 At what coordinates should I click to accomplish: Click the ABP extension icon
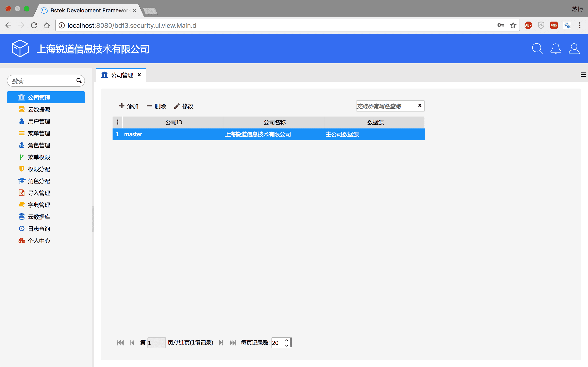pyautogui.click(x=528, y=25)
